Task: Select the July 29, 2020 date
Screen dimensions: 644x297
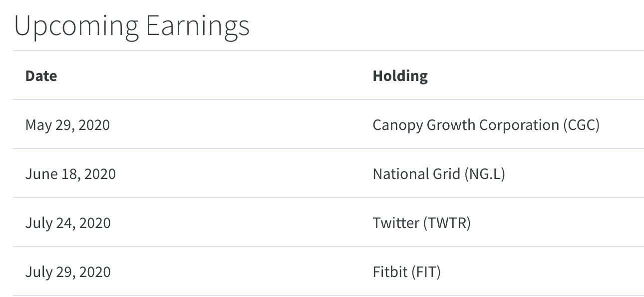Action: pos(68,271)
